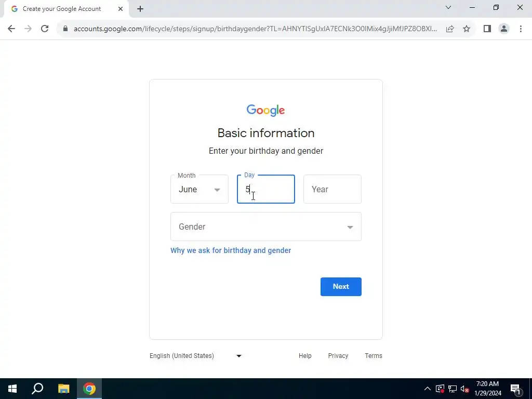Open the Help link

[x=305, y=355]
